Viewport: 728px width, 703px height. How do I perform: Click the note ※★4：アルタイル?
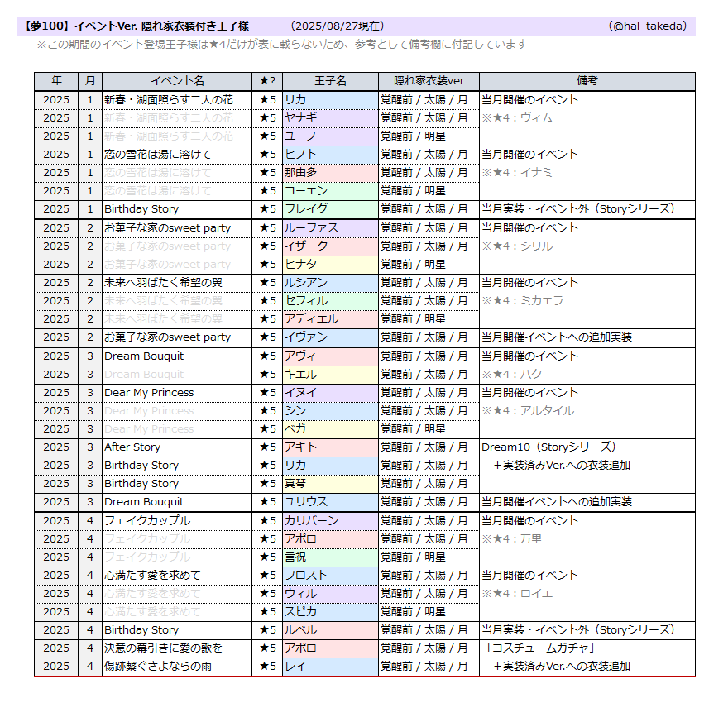pyautogui.click(x=528, y=411)
